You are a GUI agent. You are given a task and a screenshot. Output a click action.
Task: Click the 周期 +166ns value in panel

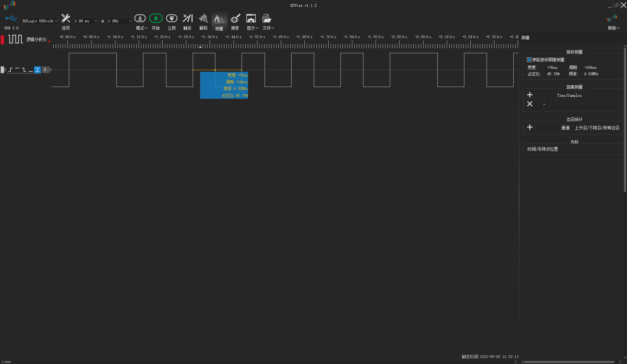591,68
